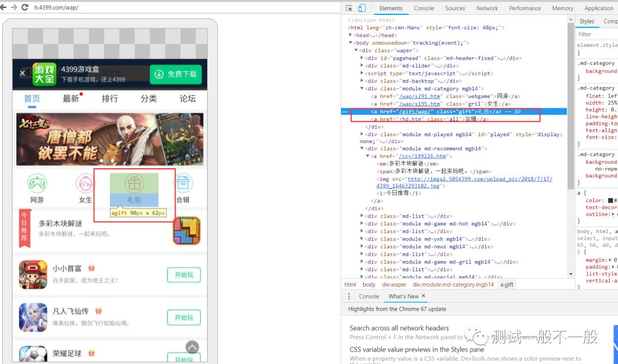Click the 荣耀足球 game icon
618x364 pixels.
click(33, 354)
